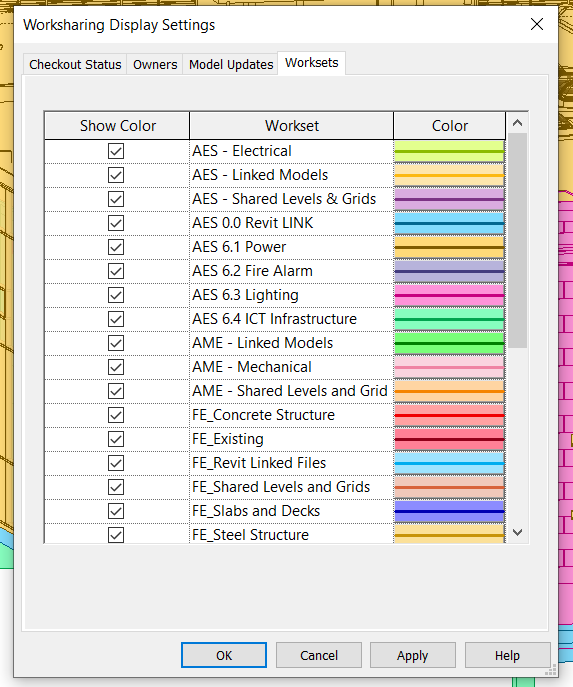This screenshot has height=687, width=573.
Task: Click the Color column header
Action: pos(449,126)
